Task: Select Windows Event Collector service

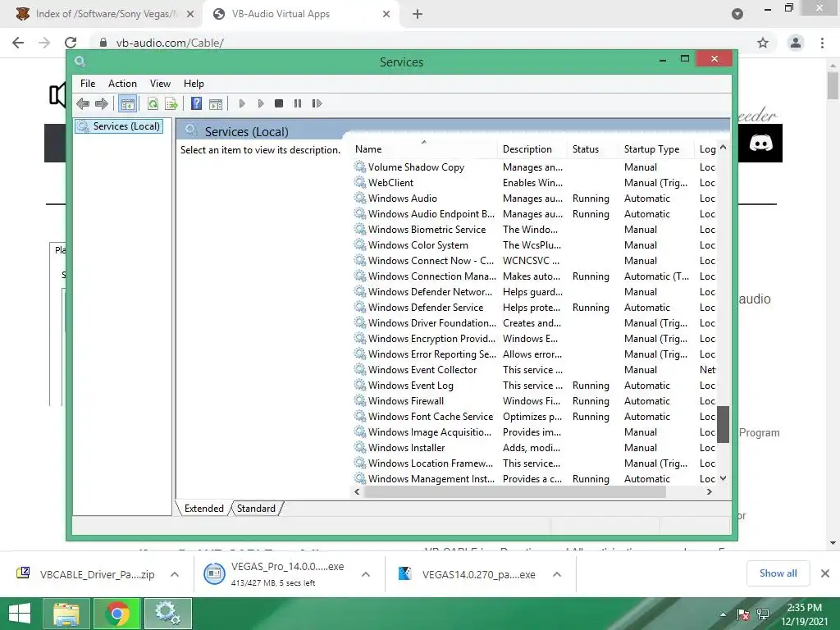Action: click(x=535, y=370)
